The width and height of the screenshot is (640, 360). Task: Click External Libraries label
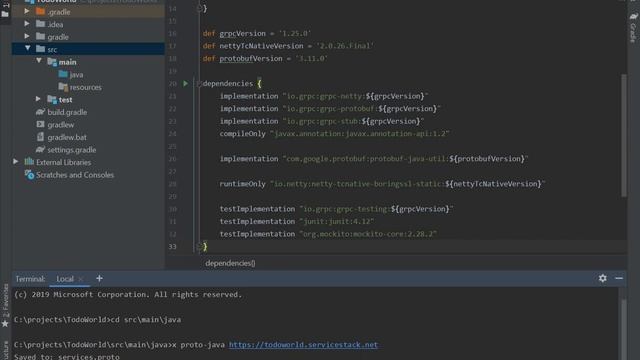tap(63, 162)
